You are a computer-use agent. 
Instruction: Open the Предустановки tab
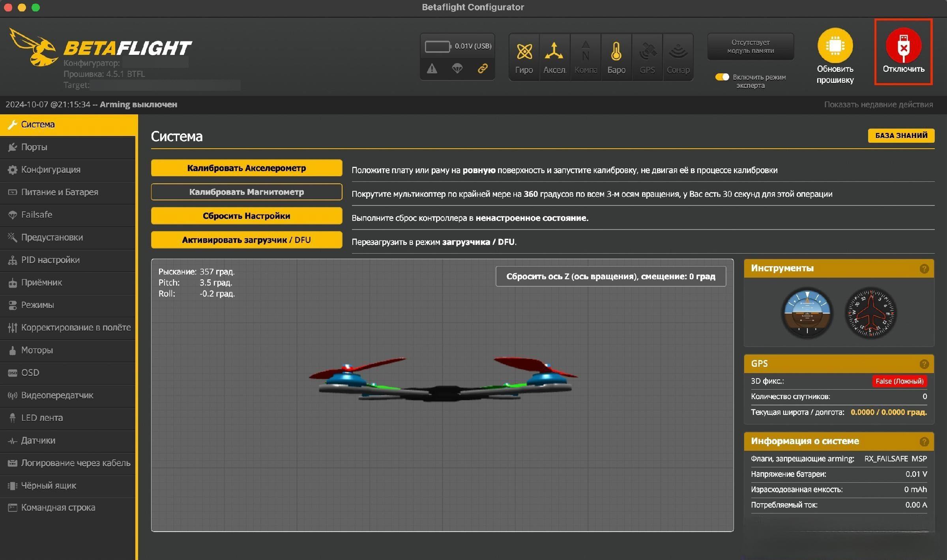(x=68, y=237)
